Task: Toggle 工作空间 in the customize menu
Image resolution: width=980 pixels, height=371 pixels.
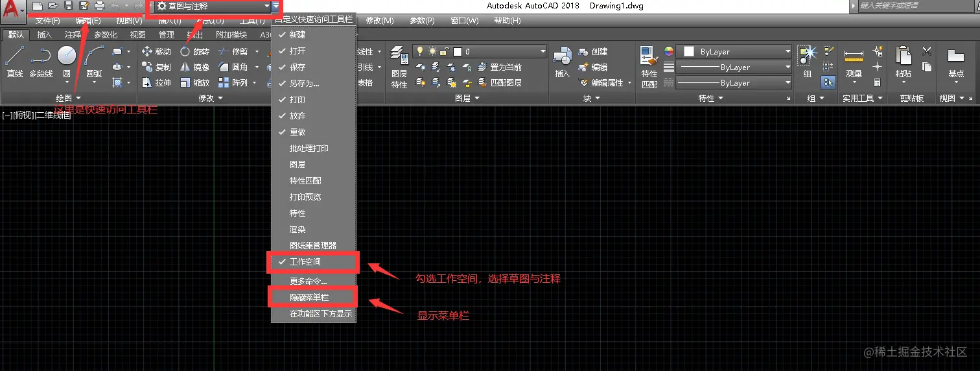Action: tap(314, 262)
